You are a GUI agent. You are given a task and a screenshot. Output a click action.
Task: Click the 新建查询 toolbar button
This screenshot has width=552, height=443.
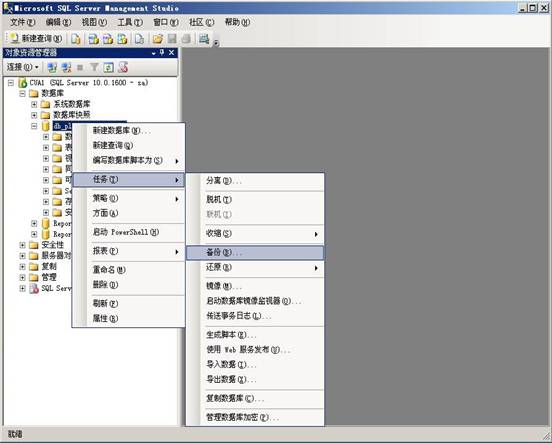35,38
